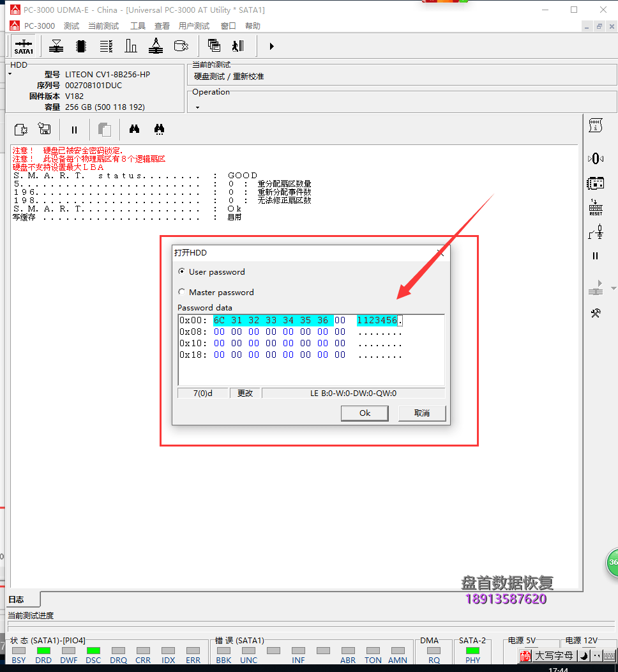Open the 当前测试 menu
This screenshot has width=618, height=672.
click(103, 26)
